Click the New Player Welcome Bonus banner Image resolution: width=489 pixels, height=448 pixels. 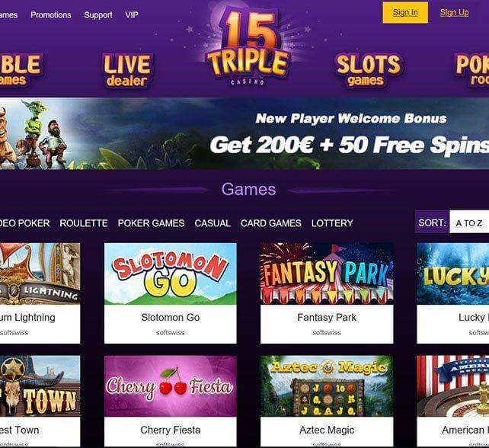(244, 134)
